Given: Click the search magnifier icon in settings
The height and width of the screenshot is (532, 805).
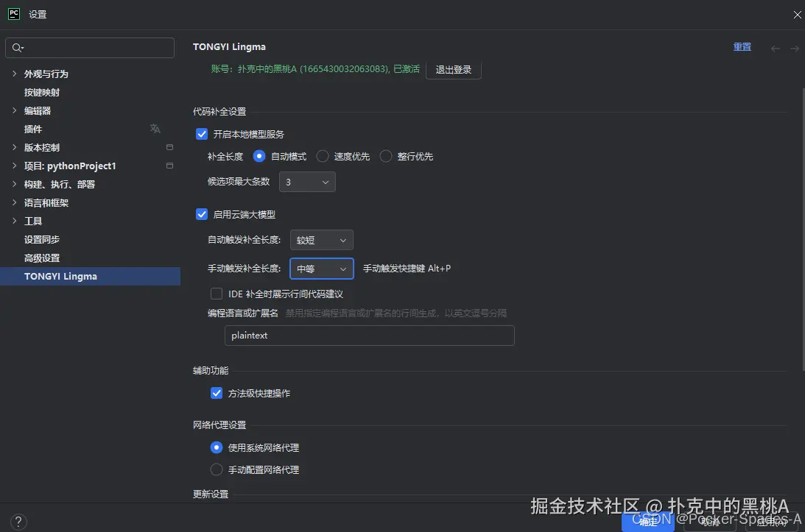Looking at the screenshot, I should point(18,48).
